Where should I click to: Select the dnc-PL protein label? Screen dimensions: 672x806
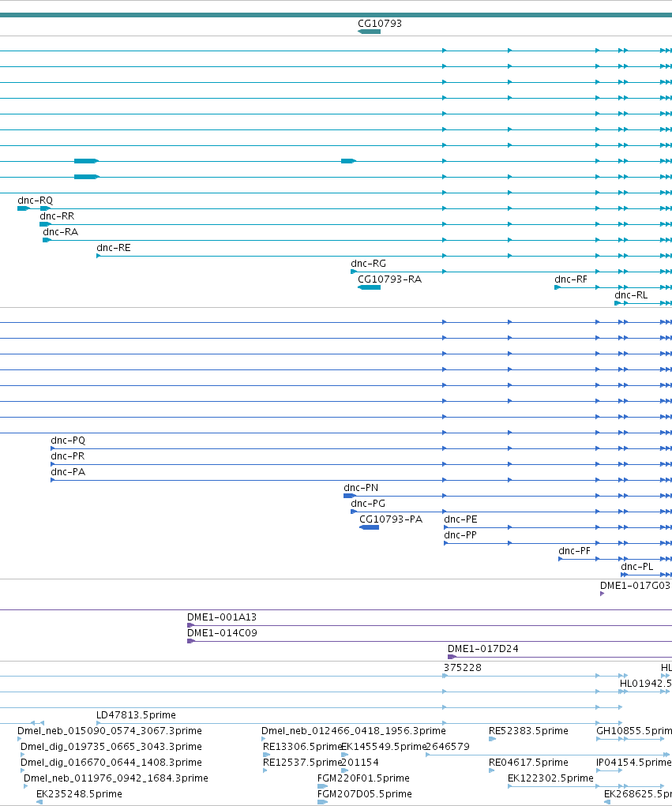pos(637,567)
